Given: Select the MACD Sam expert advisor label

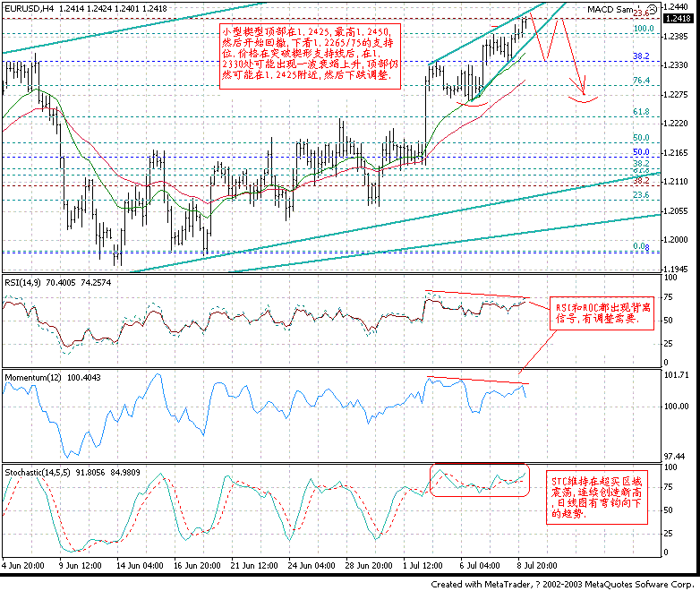Looking at the screenshot, I should pos(610,9).
